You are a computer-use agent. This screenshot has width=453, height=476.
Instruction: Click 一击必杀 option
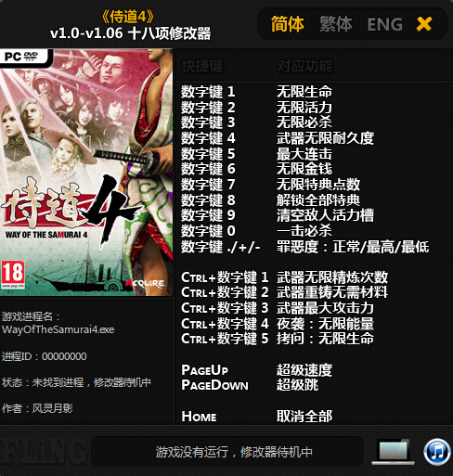tap(304, 230)
